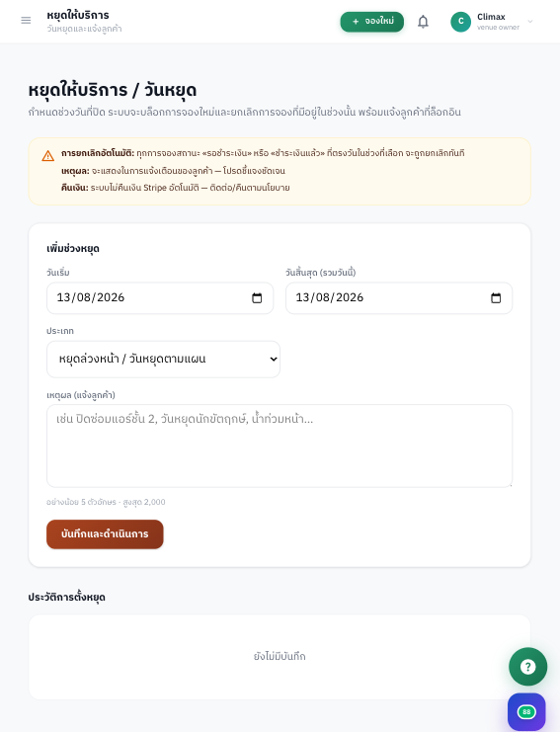
Task: Click the plus icon on จองใหม่
Action: click(356, 22)
